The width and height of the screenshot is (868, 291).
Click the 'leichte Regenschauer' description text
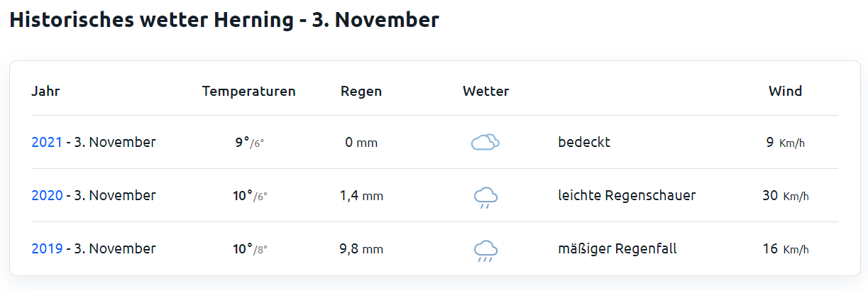pos(627,195)
